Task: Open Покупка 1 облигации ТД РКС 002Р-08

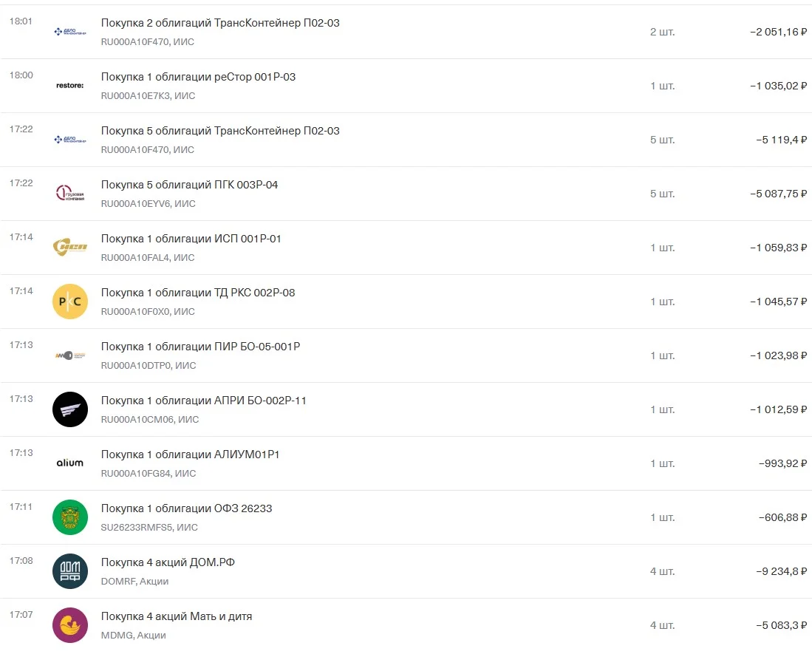Action: click(406, 302)
